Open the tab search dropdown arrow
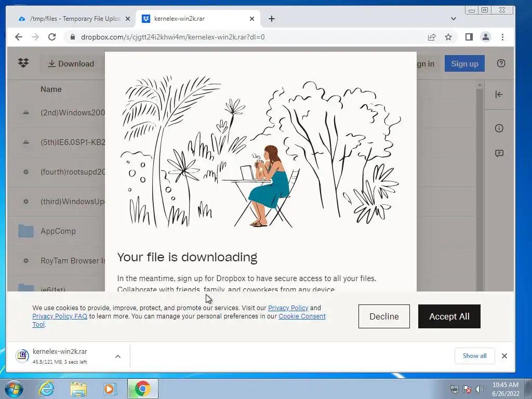Viewport: 532px width, 399px height. click(453, 19)
